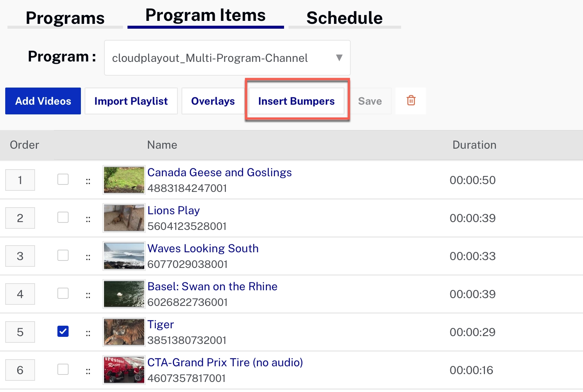The height and width of the screenshot is (392, 583).
Task: Grab the drag handle on CTA-Grand Prix row
Action: pyautogui.click(x=88, y=370)
